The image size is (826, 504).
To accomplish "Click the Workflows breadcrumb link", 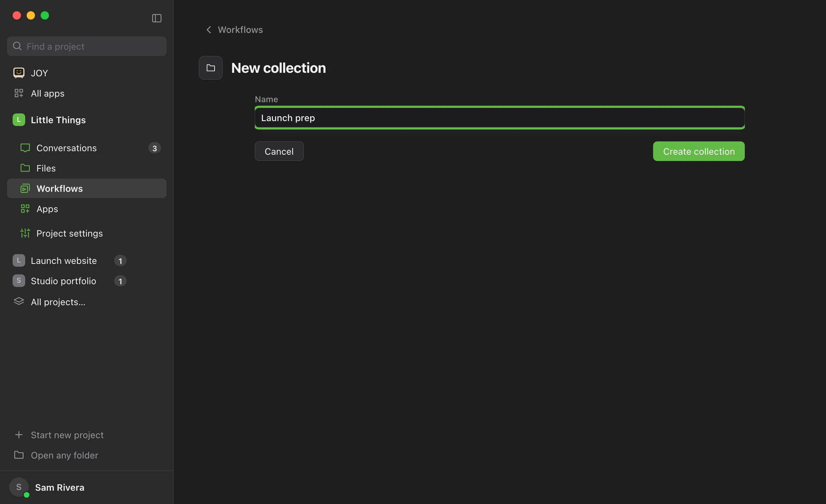I will (x=240, y=30).
